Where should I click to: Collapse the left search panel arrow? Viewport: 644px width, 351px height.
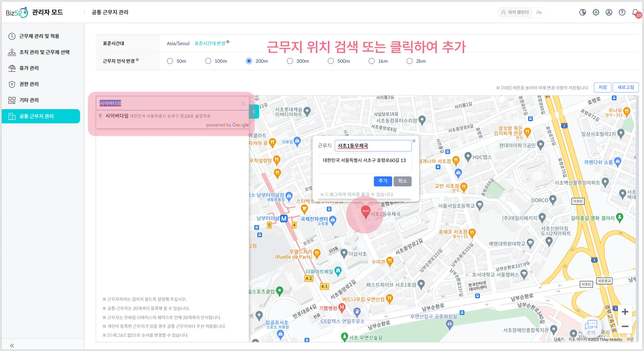click(254, 112)
